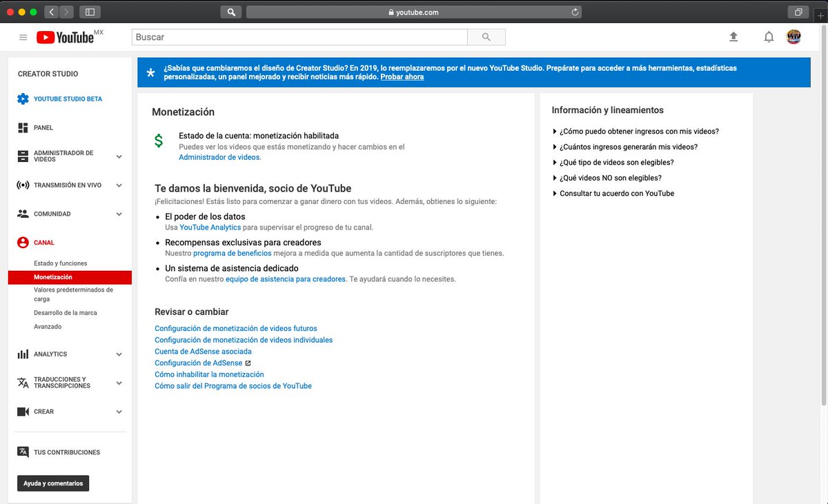Click the external link icon beside Configuración de AdSense
828x504 pixels.
pos(248,363)
